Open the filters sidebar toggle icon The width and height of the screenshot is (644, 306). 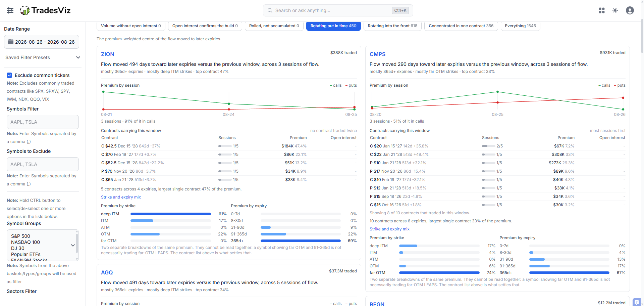tap(10, 10)
